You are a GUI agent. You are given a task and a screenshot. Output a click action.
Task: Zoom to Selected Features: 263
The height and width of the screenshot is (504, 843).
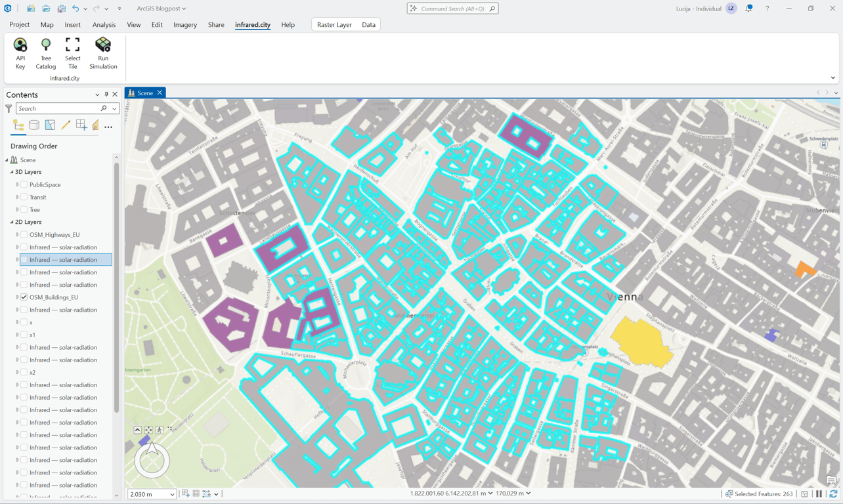[x=759, y=493]
